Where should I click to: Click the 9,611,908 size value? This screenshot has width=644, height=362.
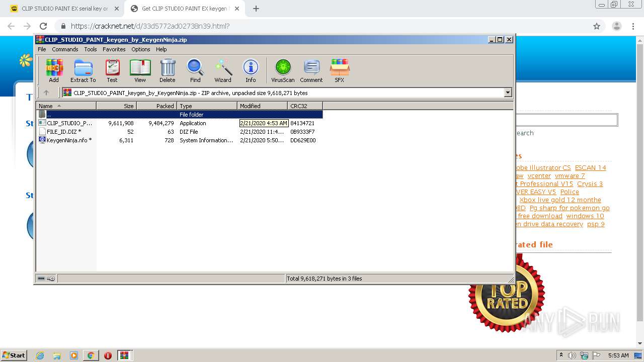tap(121, 123)
